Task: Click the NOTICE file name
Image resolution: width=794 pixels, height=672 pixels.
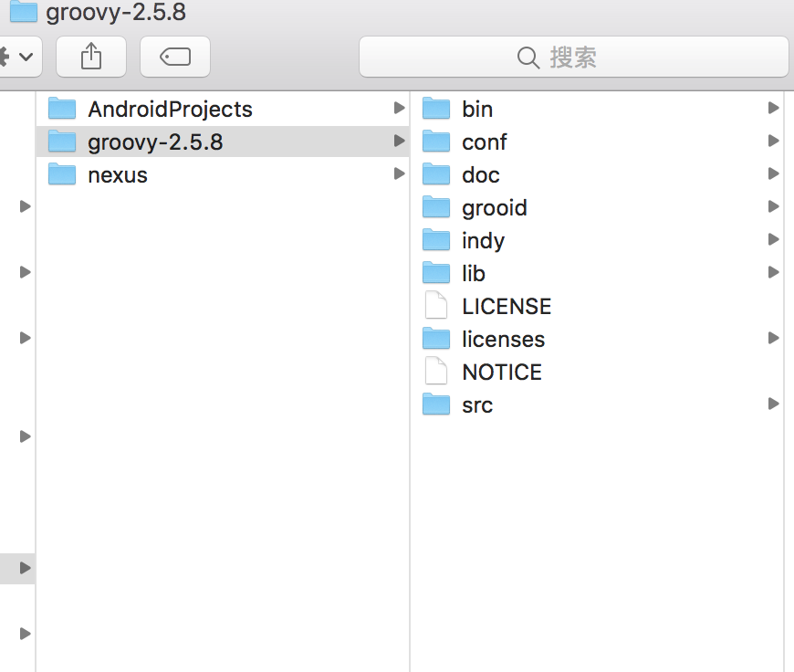Action: point(502,373)
